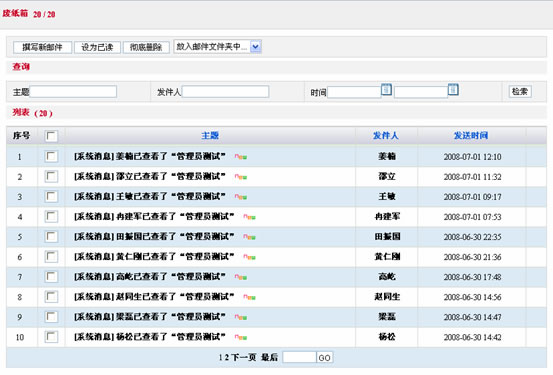This screenshot has height=375, width=553.
Task: Click the 废纸箱 folder title
Action: 15,13
